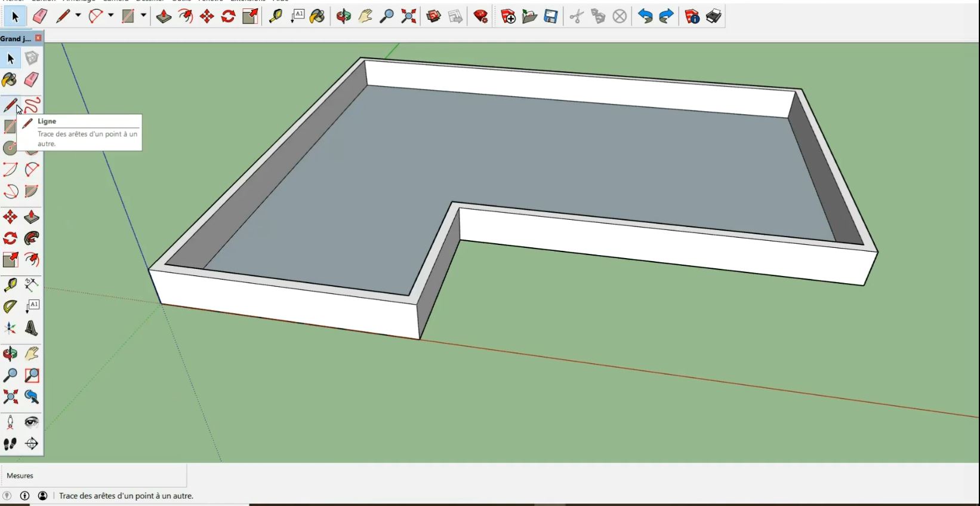This screenshot has width=980, height=506.
Task: Select the 3D Text tool
Action: (32, 328)
